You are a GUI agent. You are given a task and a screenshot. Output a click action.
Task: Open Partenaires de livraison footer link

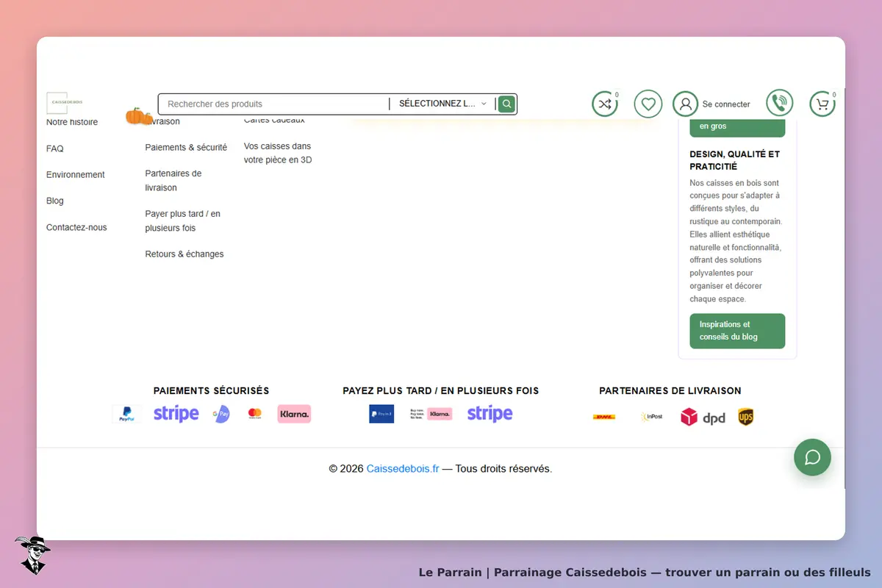pos(173,181)
